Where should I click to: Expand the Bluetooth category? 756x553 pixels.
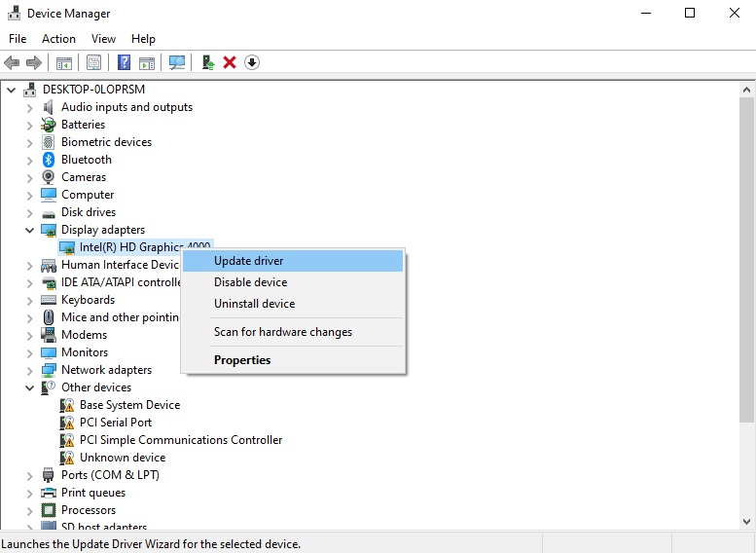29,161
